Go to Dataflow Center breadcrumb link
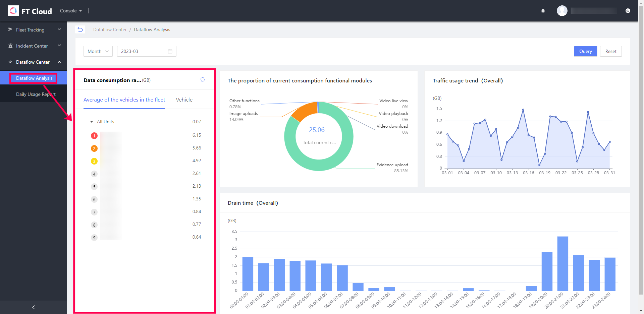Screen dimensions: 644x314 [x=110, y=29]
